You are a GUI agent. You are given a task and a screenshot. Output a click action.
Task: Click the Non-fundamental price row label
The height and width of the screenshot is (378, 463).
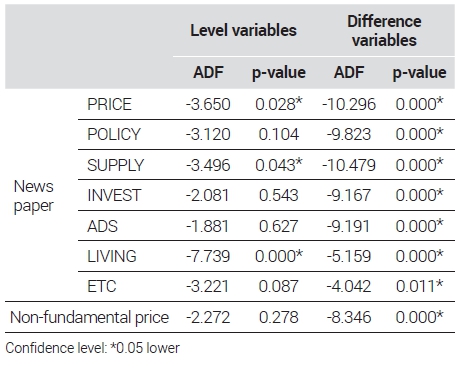(x=90, y=317)
